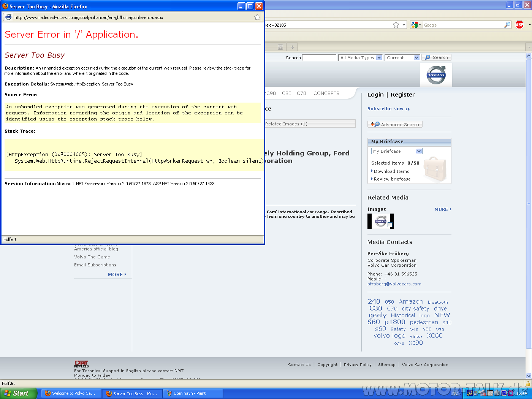Click the Login link
The height and width of the screenshot is (399, 532).
[x=375, y=95]
